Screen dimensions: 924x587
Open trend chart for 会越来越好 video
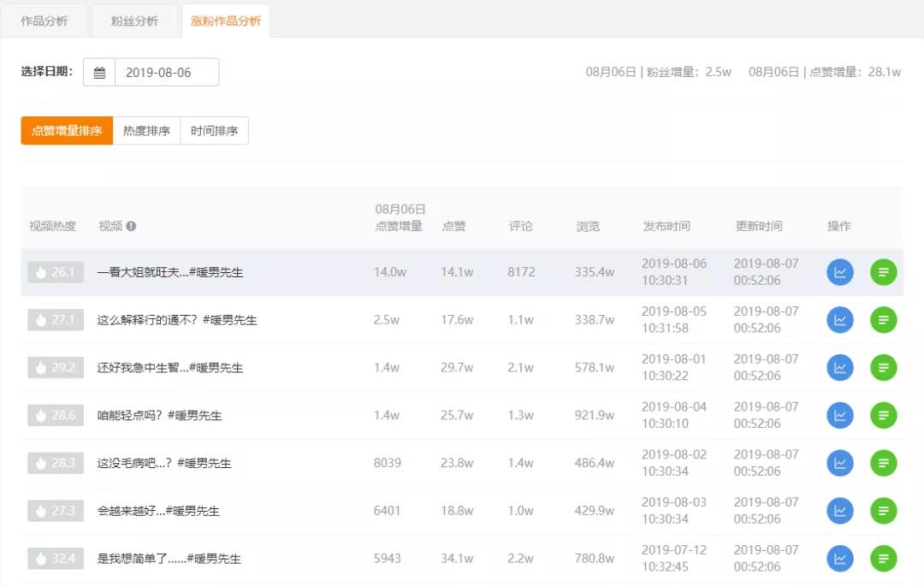coord(840,511)
